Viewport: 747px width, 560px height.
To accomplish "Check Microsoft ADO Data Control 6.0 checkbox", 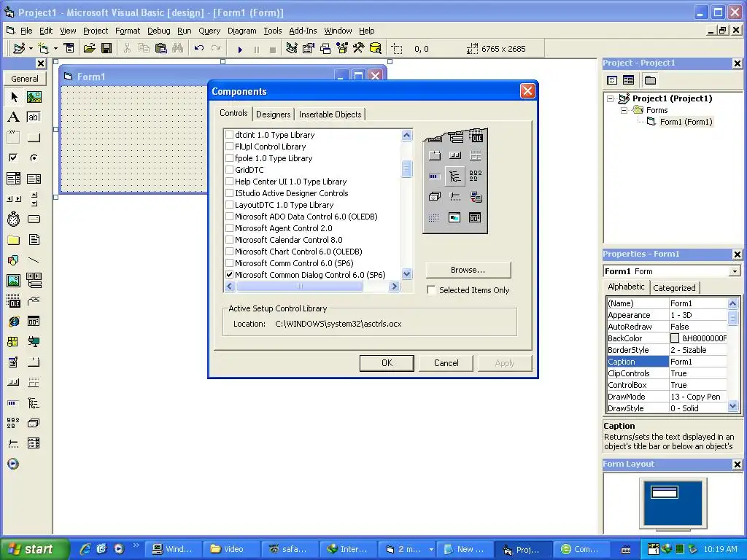I will coord(230,217).
